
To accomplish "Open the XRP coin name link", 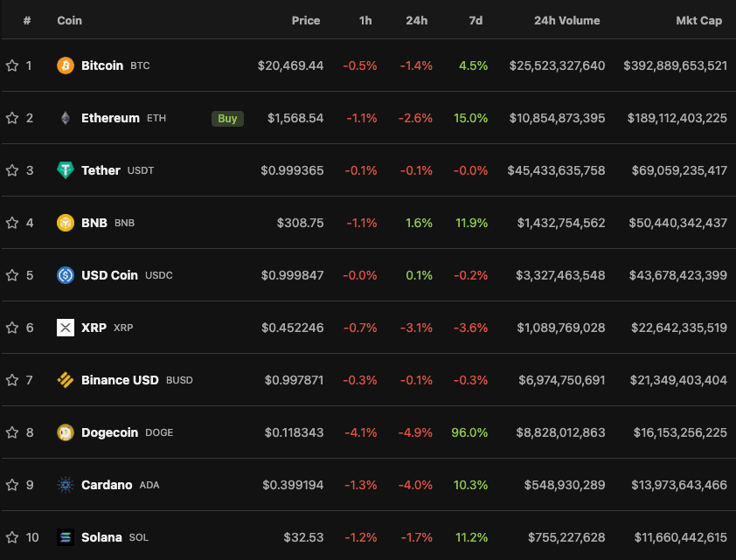I will [94, 328].
